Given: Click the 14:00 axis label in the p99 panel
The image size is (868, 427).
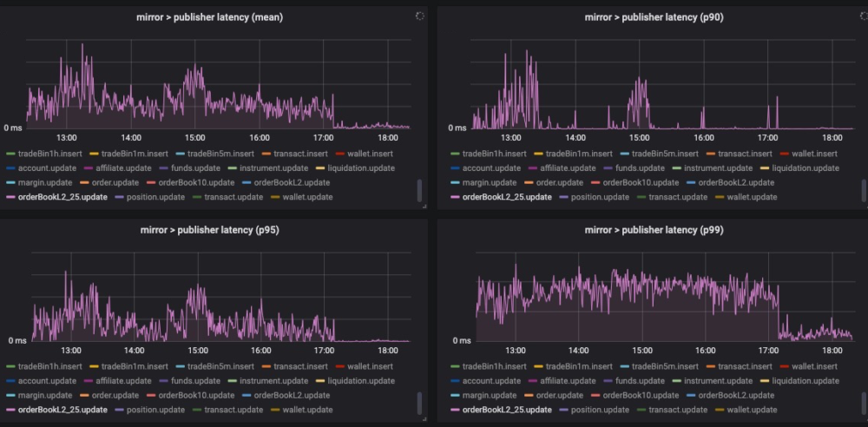Looking at the screenshot, I should [x=578, y=350].
